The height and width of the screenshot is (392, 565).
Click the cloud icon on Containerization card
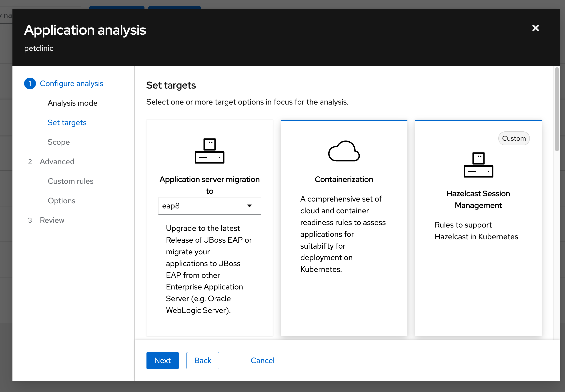coord(344,151)
